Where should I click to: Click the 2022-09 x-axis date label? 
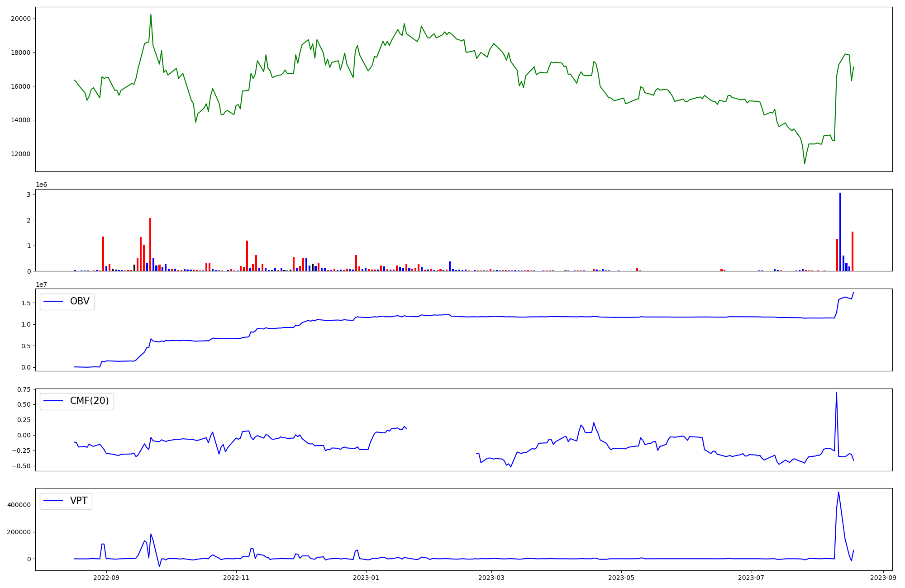pos(106,578)
